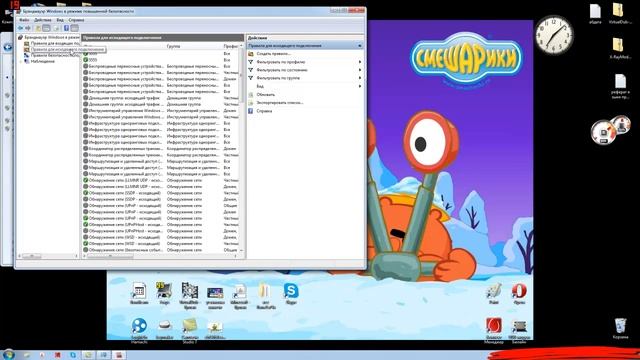Select Обнаружение сети (LLMNR UDP) Частный rule
The height and width of the screenshot is (360, 640).
160,180
